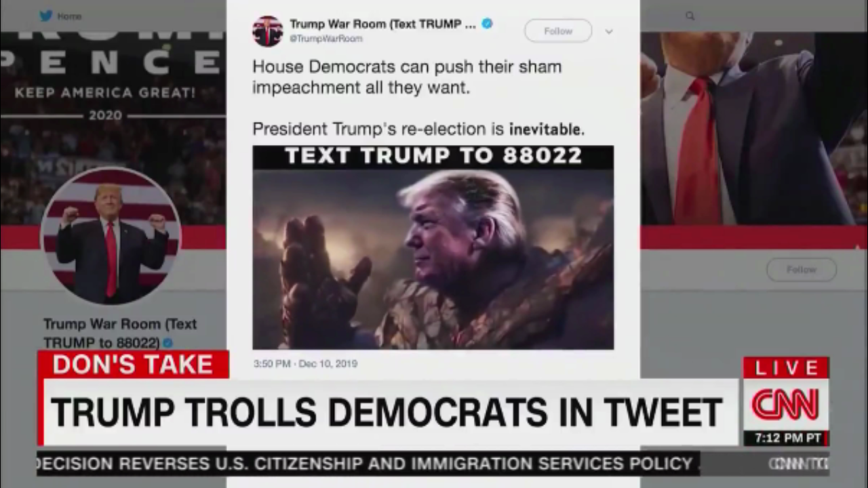The image size is (868, 488).
Task: Click the CNN logo
Action: point(785,405)
